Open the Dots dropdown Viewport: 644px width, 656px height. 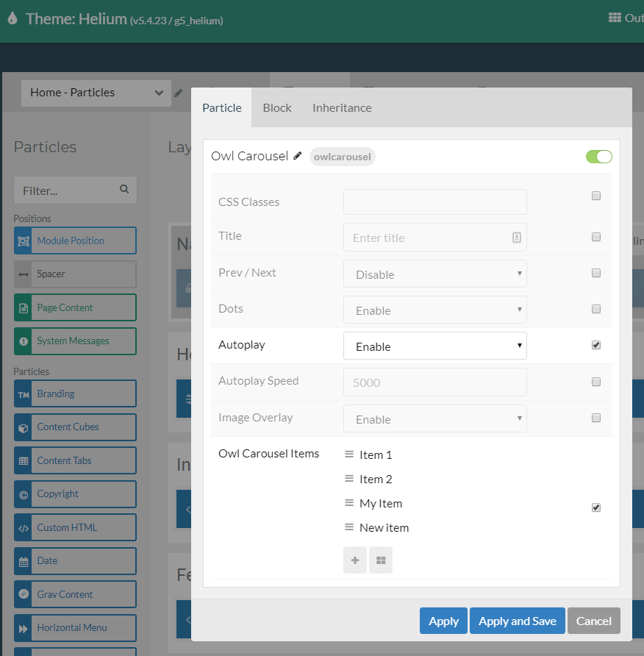(x=435, y=310)
